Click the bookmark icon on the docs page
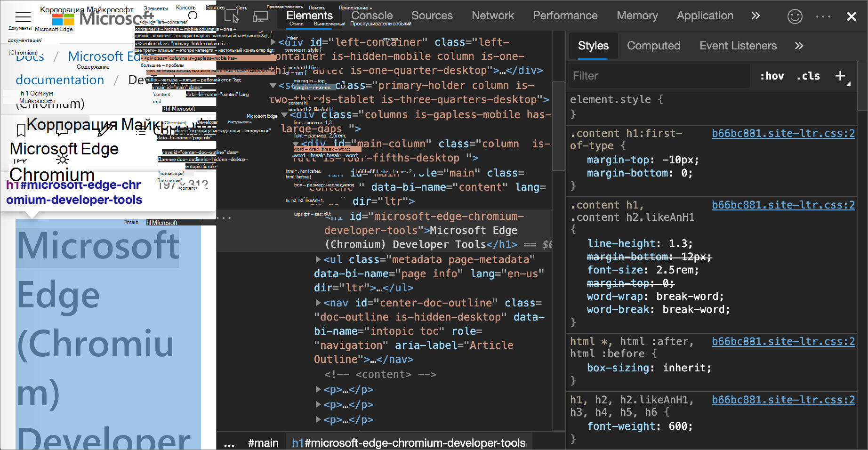Screen dimensions: 868x450 coord(21,130)
